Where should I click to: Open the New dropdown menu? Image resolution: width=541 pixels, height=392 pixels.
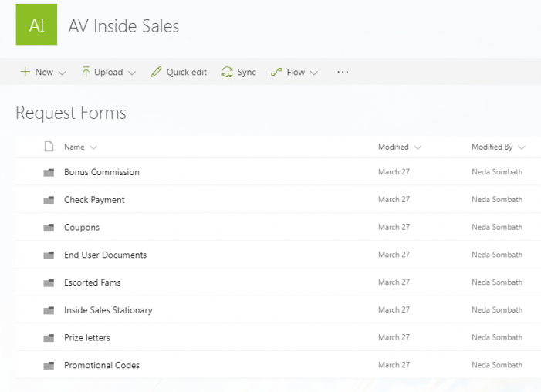point(43,72)
